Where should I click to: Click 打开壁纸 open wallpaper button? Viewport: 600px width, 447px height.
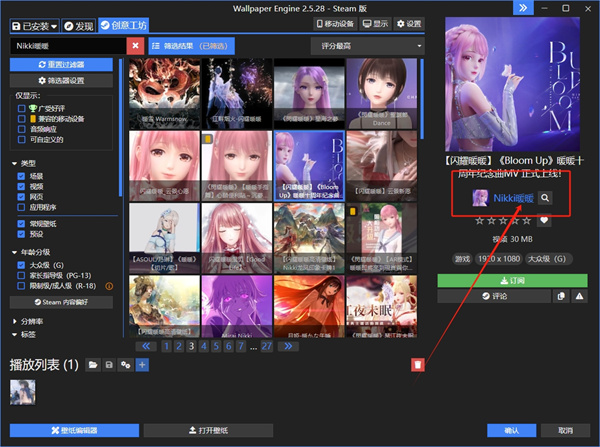pyautogui.click(x=208, y=431)
